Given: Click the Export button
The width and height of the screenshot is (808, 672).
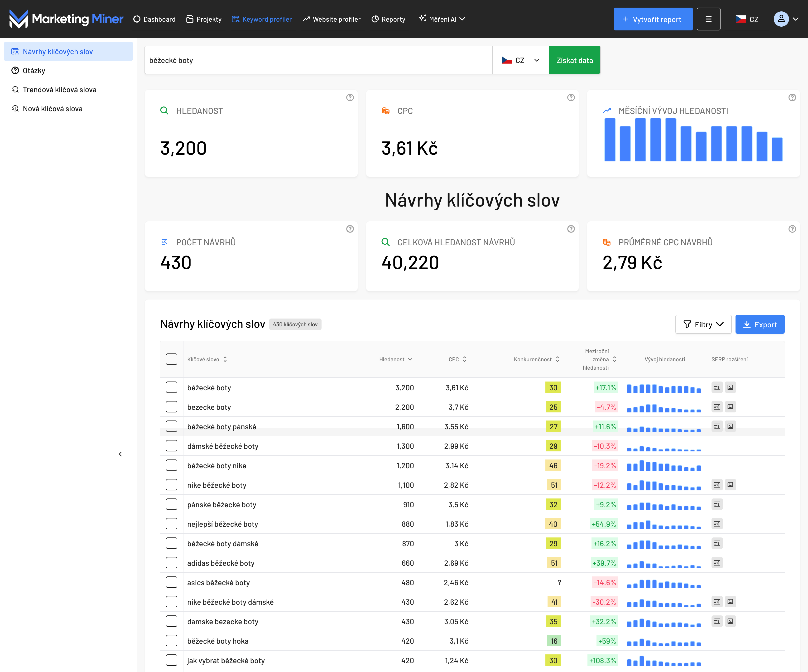Looking at the screenshot, I should (x=760, y=324).
